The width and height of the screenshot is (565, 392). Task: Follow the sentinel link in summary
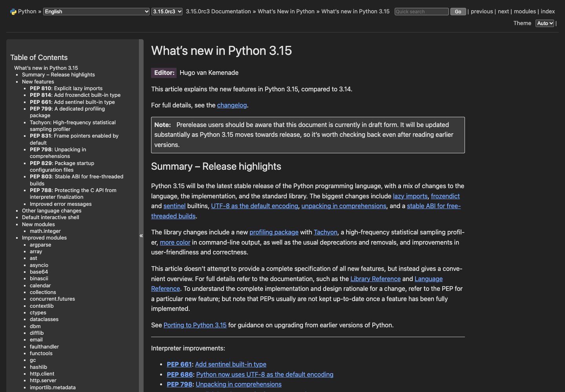pos(174,206)
